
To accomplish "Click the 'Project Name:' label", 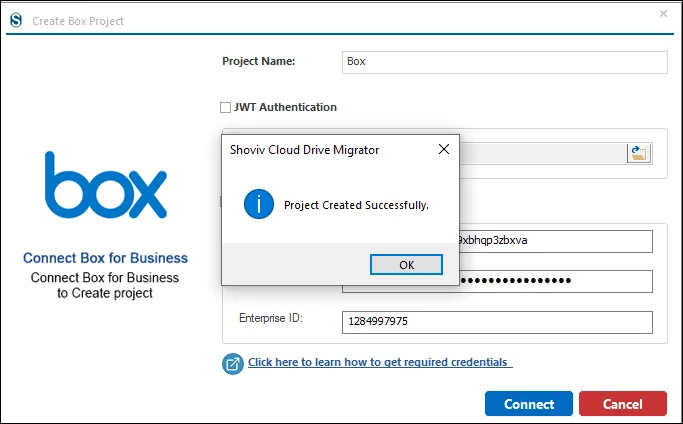I will coord(259,61).
